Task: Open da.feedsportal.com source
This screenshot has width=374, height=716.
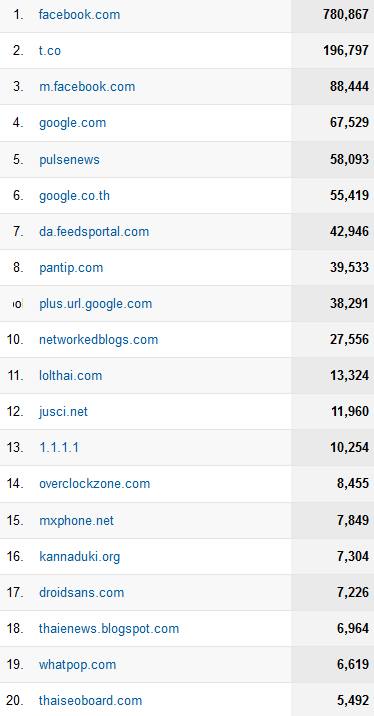Action: (x=94, y=232)
